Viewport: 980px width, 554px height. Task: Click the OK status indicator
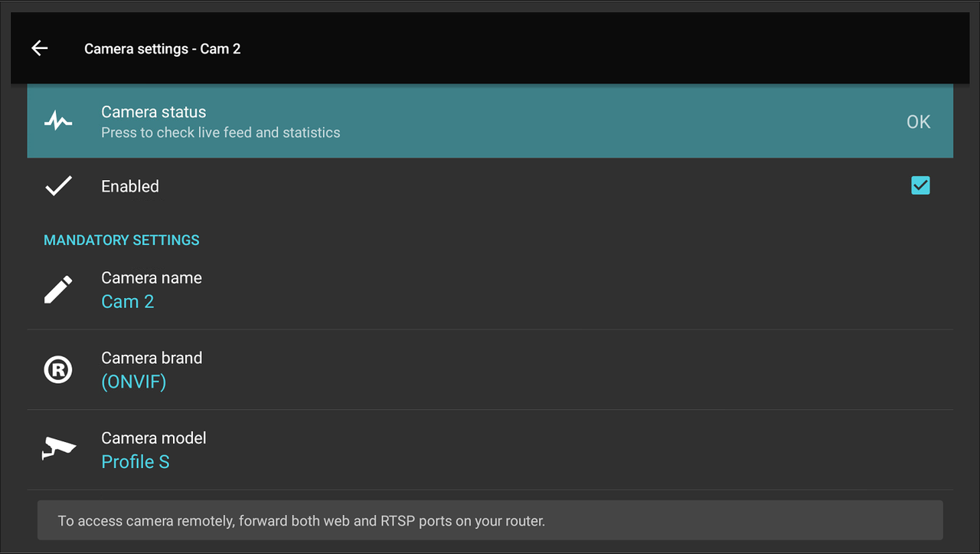coord(918,122)
